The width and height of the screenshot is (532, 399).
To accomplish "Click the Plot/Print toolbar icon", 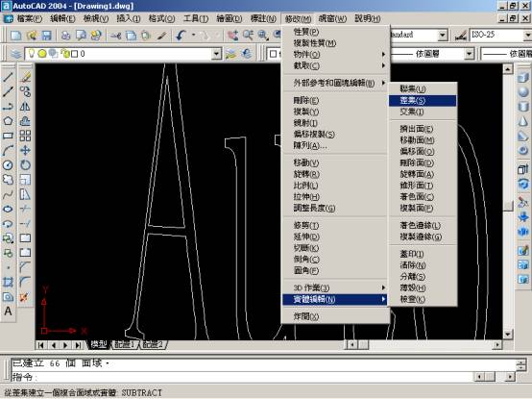I will click(x=65, y=36).
